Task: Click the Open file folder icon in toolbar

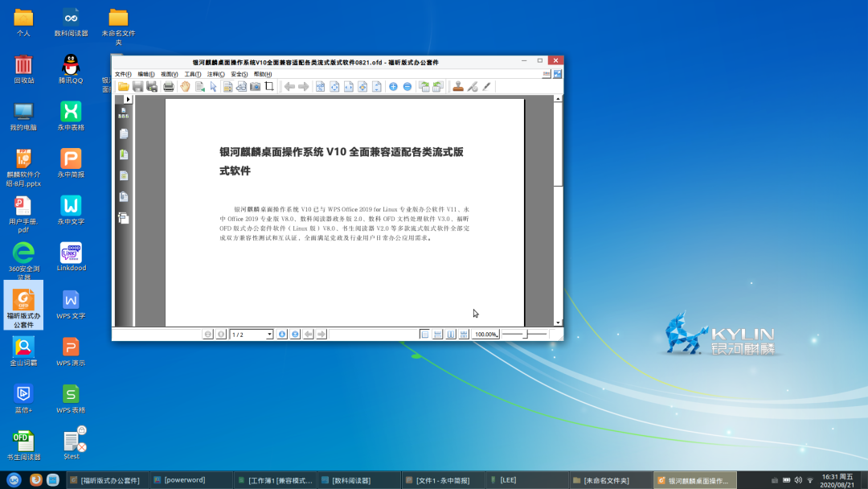Action: click(x=124, y=86)
